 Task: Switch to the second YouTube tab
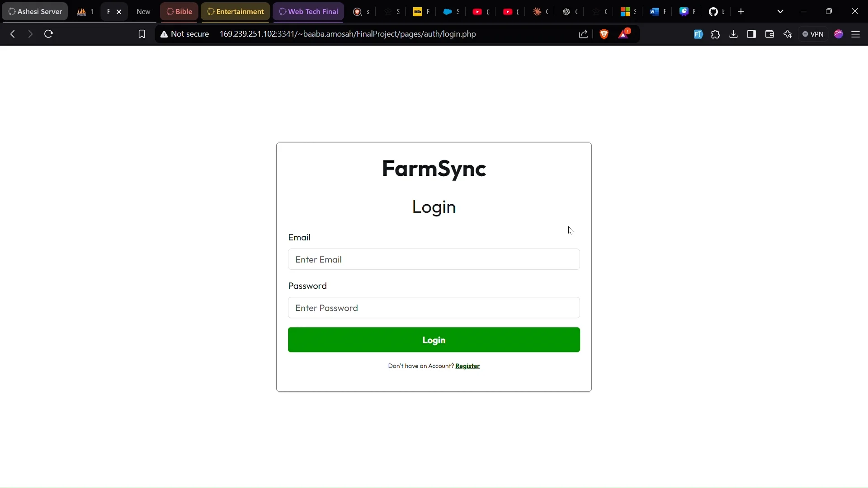510,12
